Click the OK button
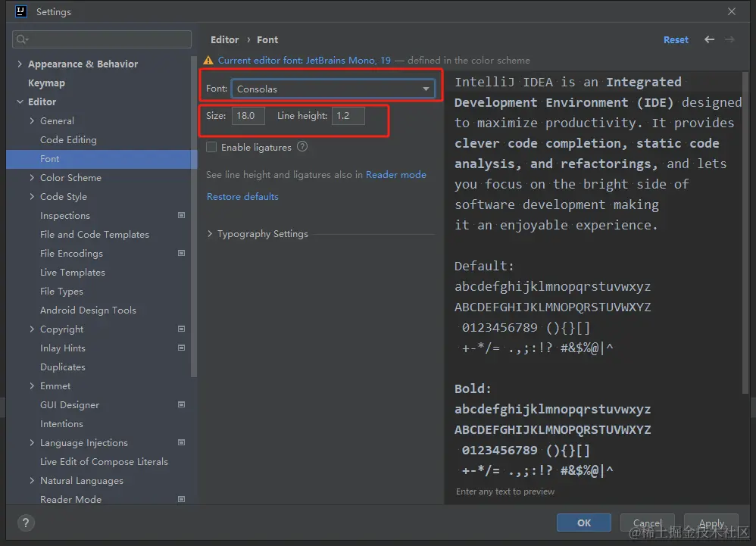 (x=584, y=523)
